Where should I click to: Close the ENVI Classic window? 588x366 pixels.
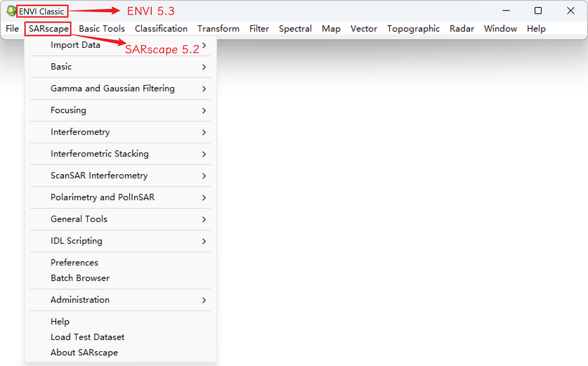[571, 11]
